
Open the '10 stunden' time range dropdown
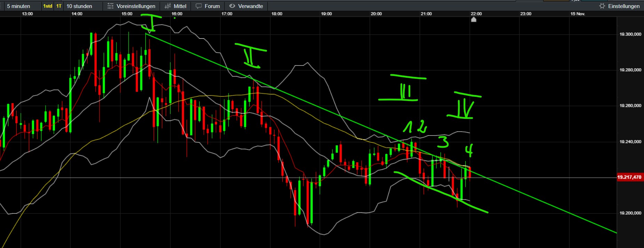pos(79,6)
